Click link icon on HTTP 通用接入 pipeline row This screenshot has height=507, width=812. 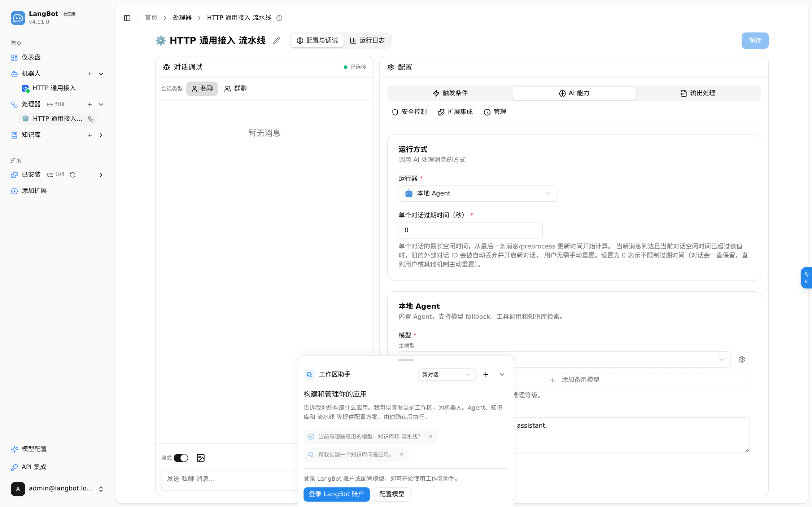coord(91,119)
